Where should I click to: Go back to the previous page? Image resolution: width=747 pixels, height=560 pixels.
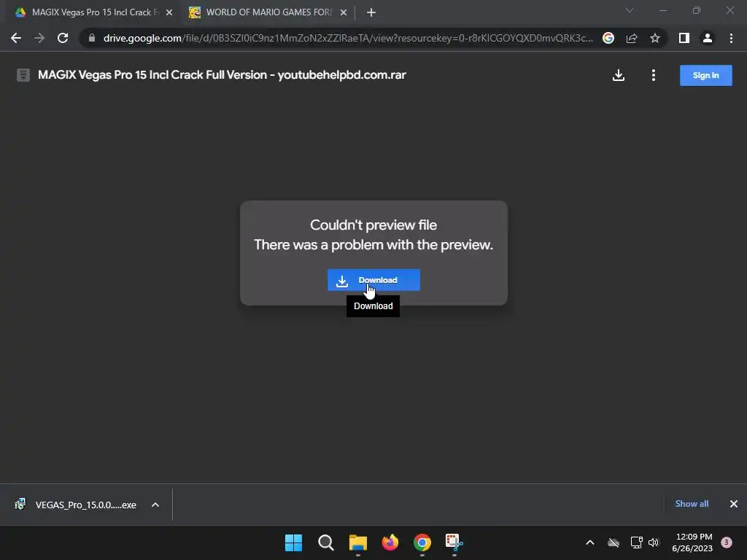pos(16,38)
